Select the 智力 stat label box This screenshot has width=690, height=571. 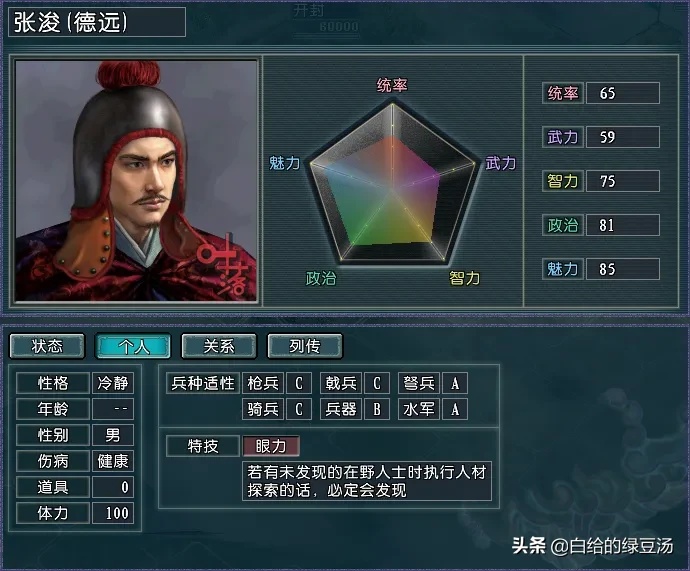(x=562, y=181)
